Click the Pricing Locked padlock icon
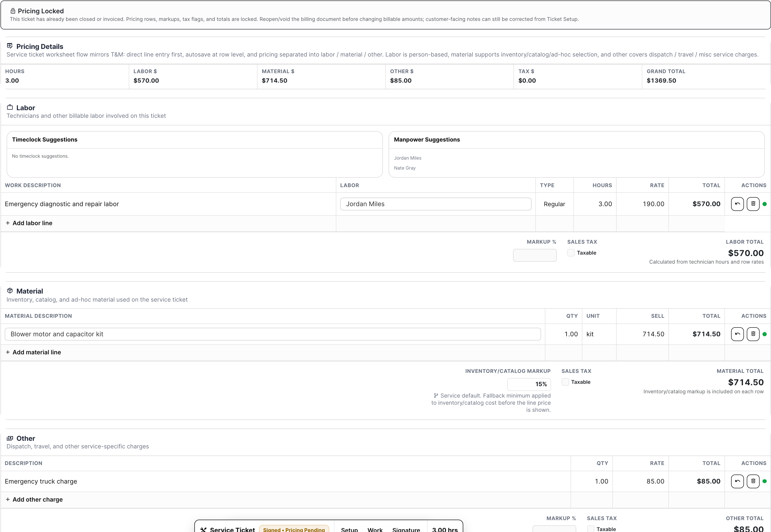The width and height of the screenshot is (771, 532). pos(13,11)
